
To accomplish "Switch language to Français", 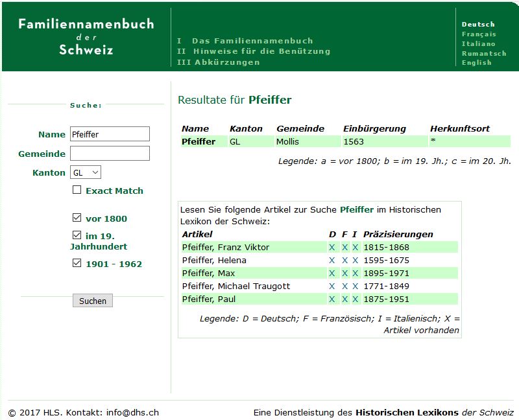I will [x=479, y=34].
